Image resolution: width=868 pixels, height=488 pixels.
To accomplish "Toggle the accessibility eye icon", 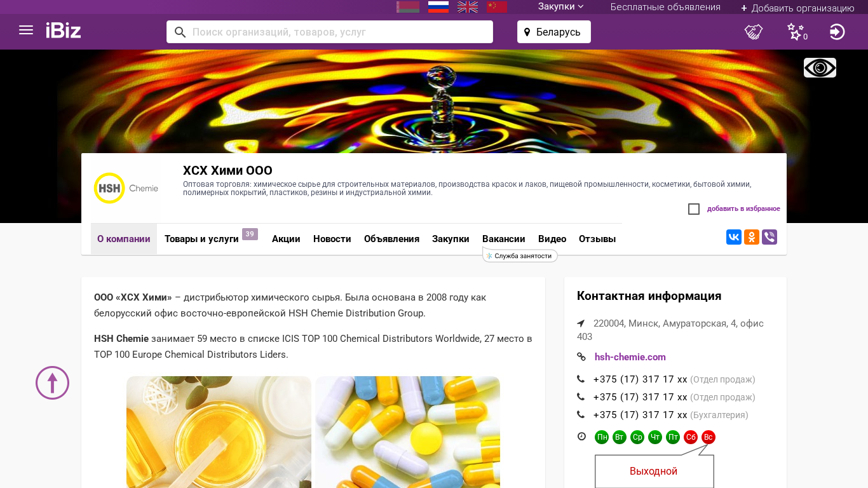I will 820,67.
